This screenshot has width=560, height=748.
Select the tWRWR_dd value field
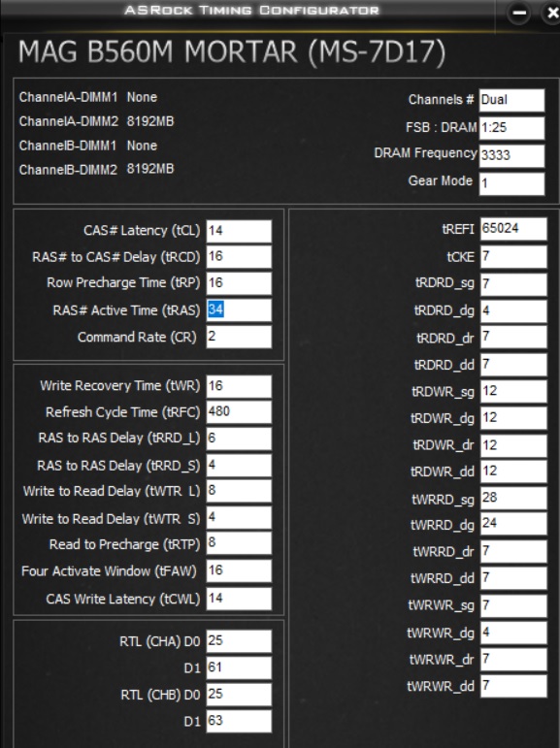[513, 687]
